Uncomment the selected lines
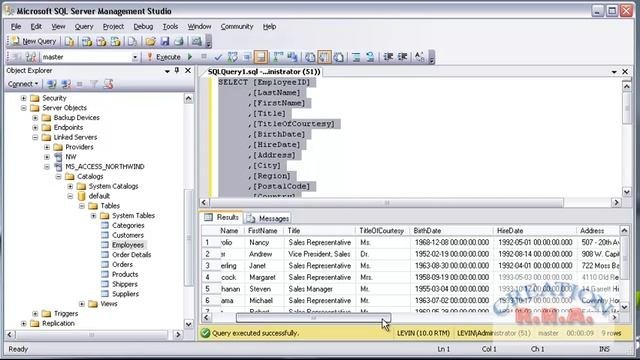640x360 pixels. [370, 57]
